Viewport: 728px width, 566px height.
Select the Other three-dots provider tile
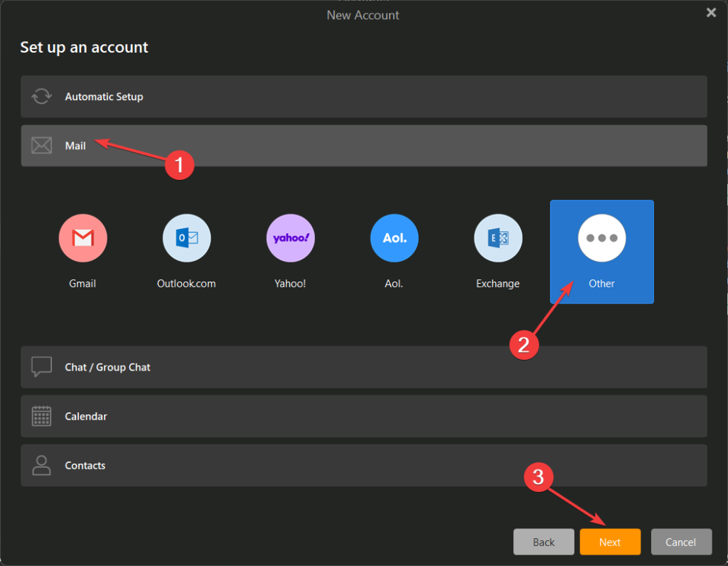pos(601,251)
